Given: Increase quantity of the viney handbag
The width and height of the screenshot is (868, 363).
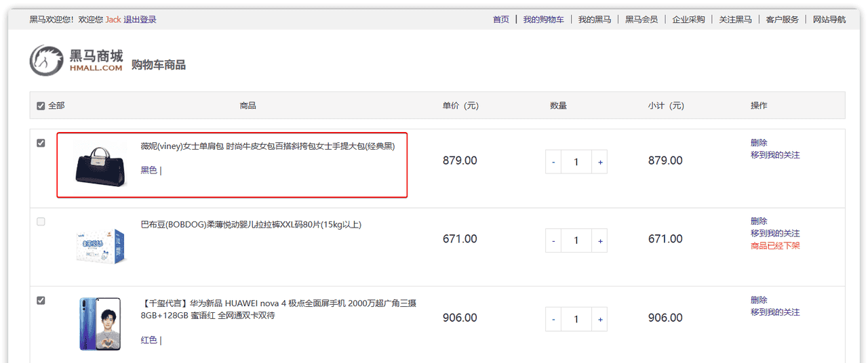Looking at the screenshot, I should tap(600, 162).
